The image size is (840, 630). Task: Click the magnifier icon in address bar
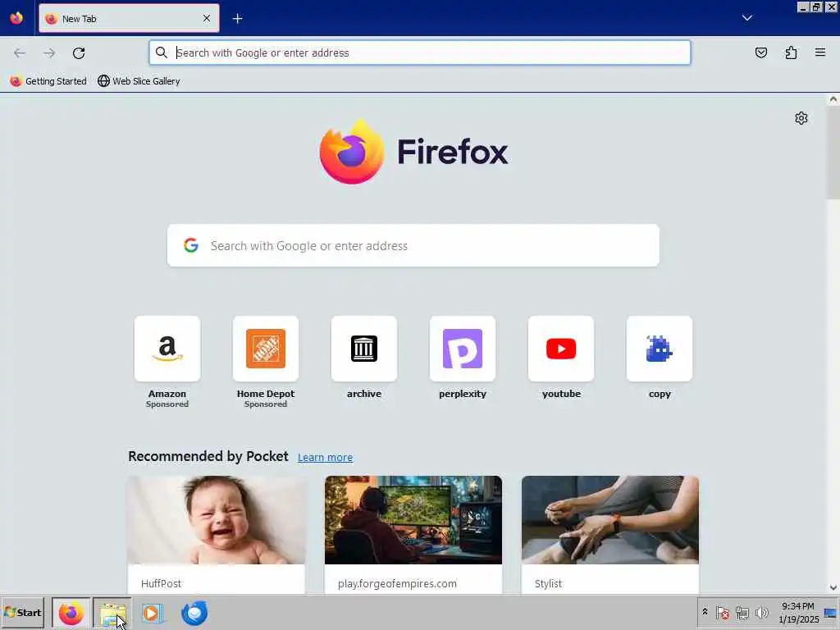[x=162, y=52]
